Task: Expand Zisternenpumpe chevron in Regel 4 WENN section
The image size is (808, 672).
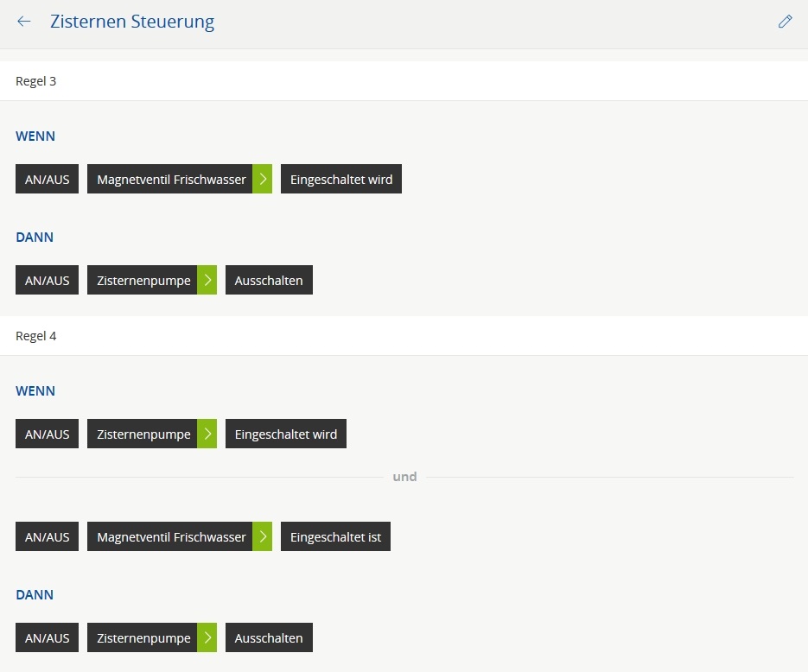Action: click(207, 434)
